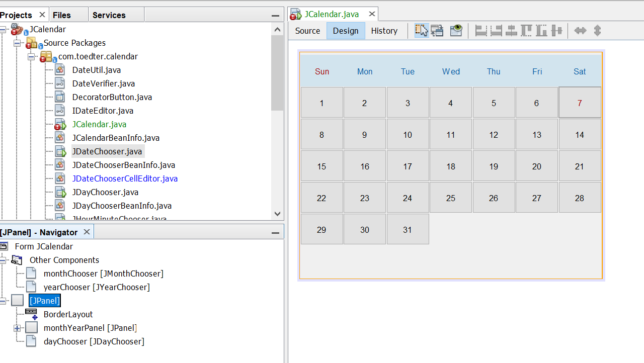644x363 pixels.
Task: Click day 26 button in calendar
Action: pyautogui.click(x=494, y=198)
